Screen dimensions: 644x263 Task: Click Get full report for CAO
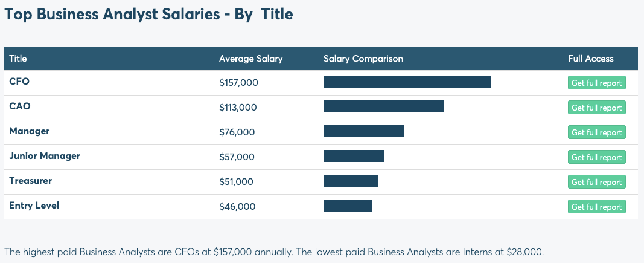(596, 108)
